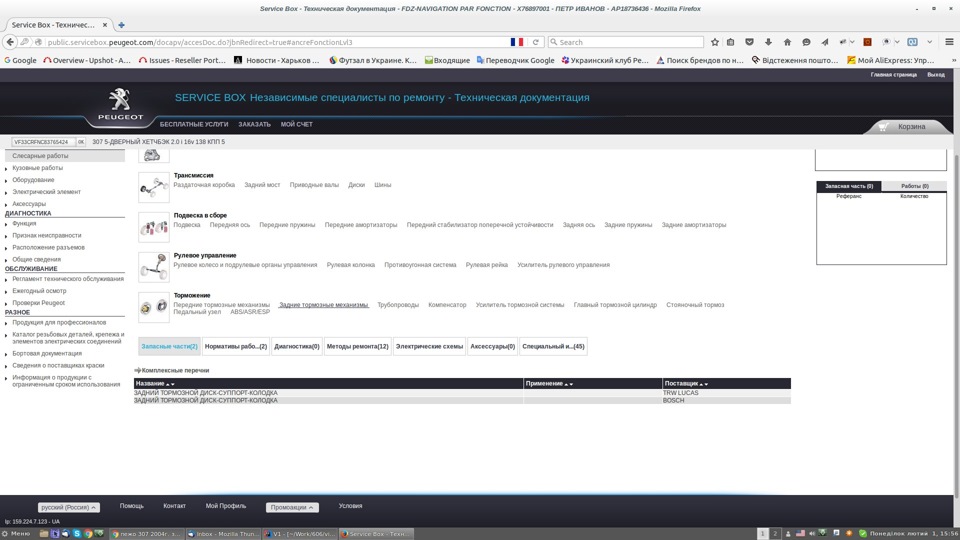Switch to the Методы ремонта(12) tab
Viewport: 960px width, 540px height.
[x=358, y=346]
